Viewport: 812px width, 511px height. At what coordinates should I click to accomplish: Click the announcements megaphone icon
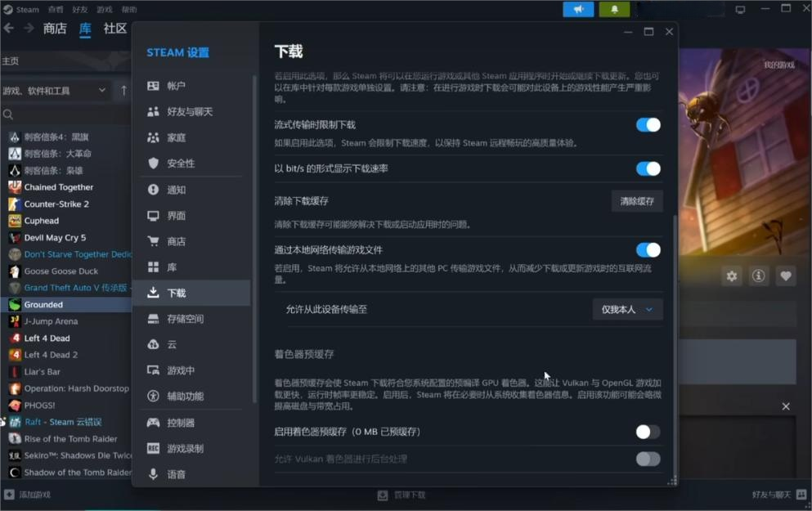pyautogui.click(x=578, y=9)
